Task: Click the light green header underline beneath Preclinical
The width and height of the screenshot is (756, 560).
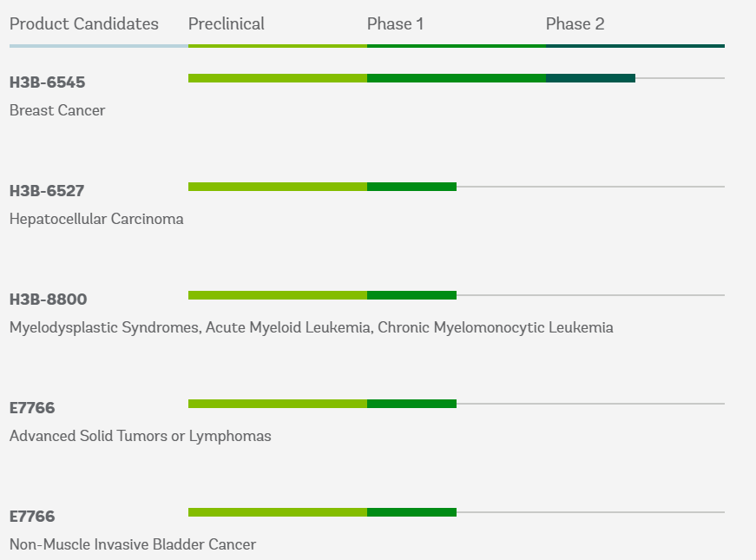Action: click(x=278, y=46)
